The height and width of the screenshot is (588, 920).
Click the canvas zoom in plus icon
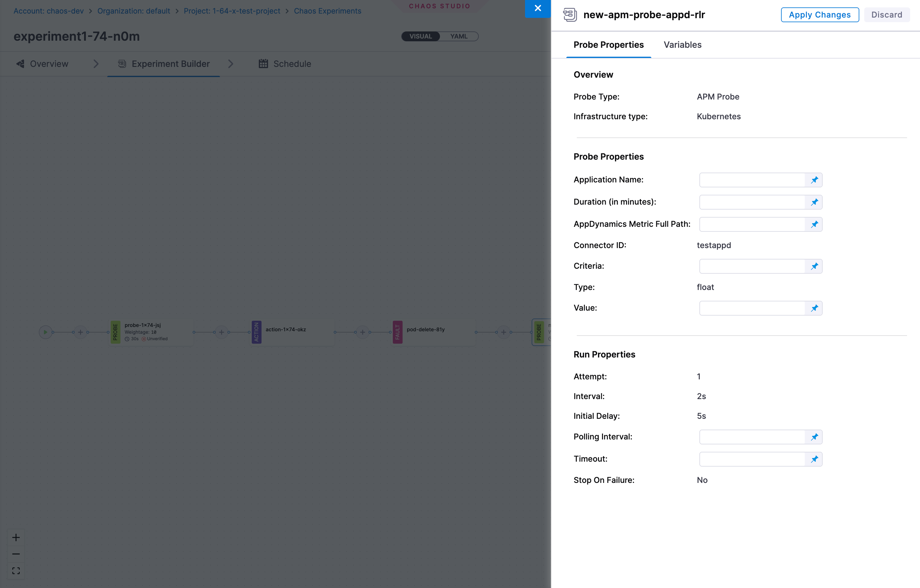[16, 537]
